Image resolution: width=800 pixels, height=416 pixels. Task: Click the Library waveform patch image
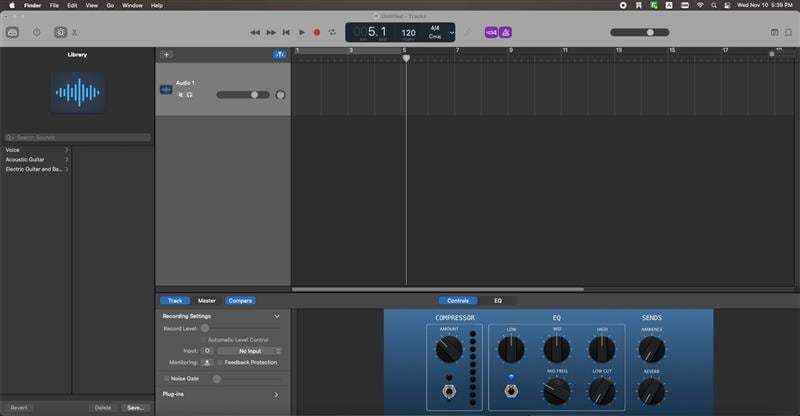78,92
